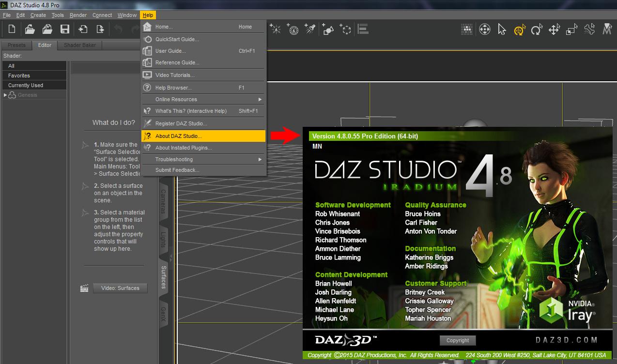Open the File menu
This screenshot has height=364, width=617.
click(x=7, y=15)
